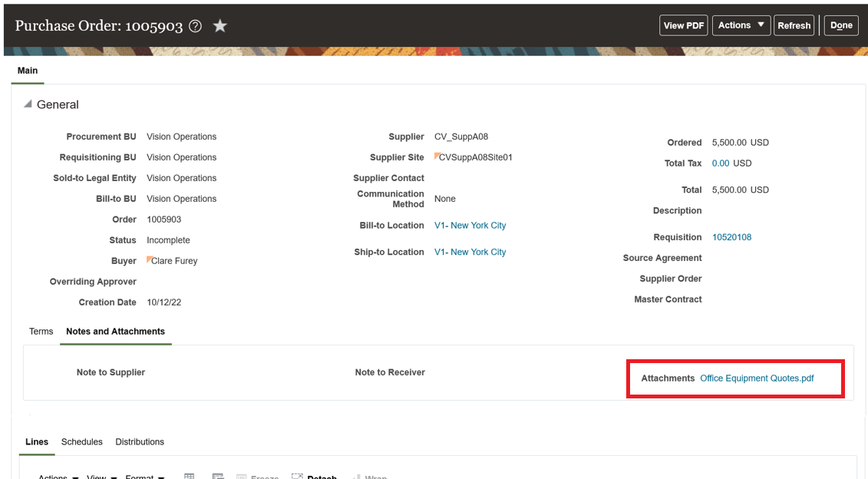
Task: Click the Sold-to Legal Entity Vision Operations value
Action: coord(182,178)
